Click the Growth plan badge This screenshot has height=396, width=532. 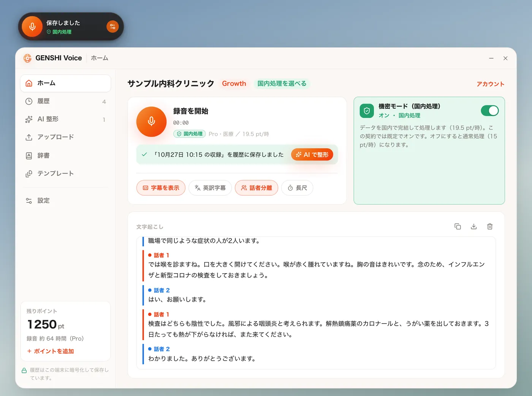pos(234,84)
